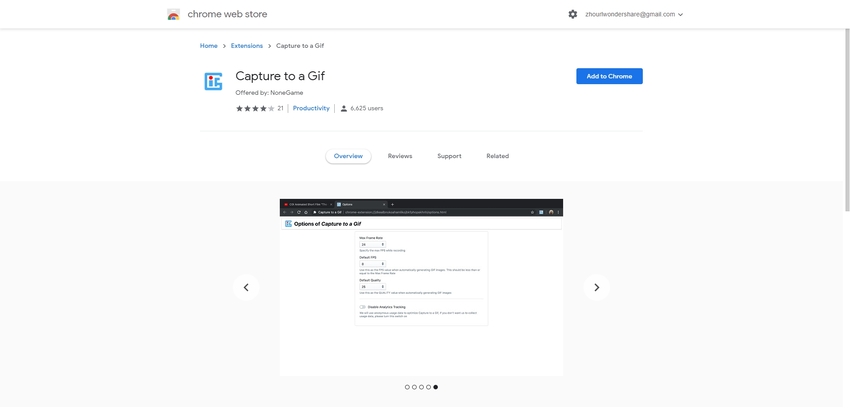Open settings via the gear icon
850x415 pixels.
tap(573, 15)
